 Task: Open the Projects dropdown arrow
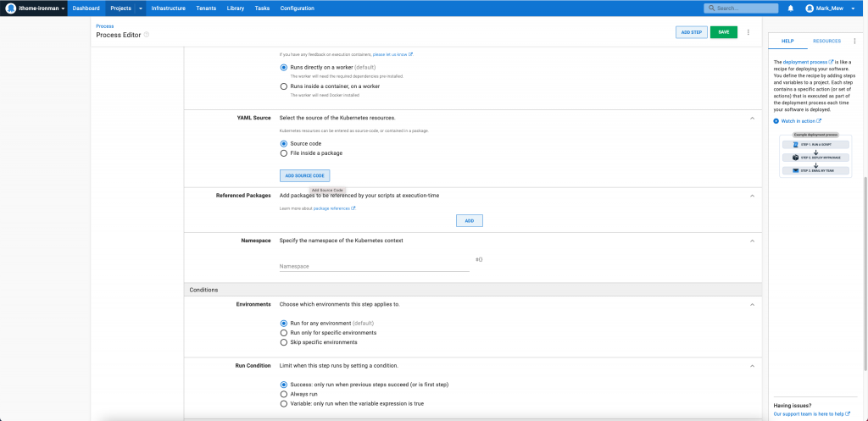click(x=141, y=8)
